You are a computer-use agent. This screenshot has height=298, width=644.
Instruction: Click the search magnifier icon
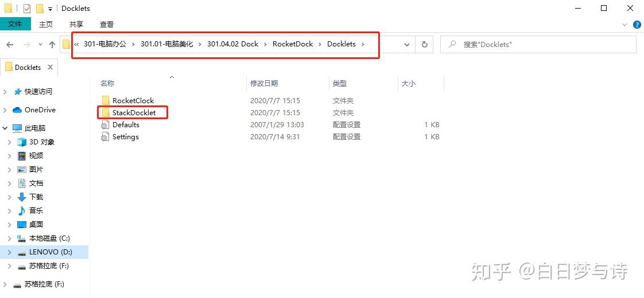(452, 44)
